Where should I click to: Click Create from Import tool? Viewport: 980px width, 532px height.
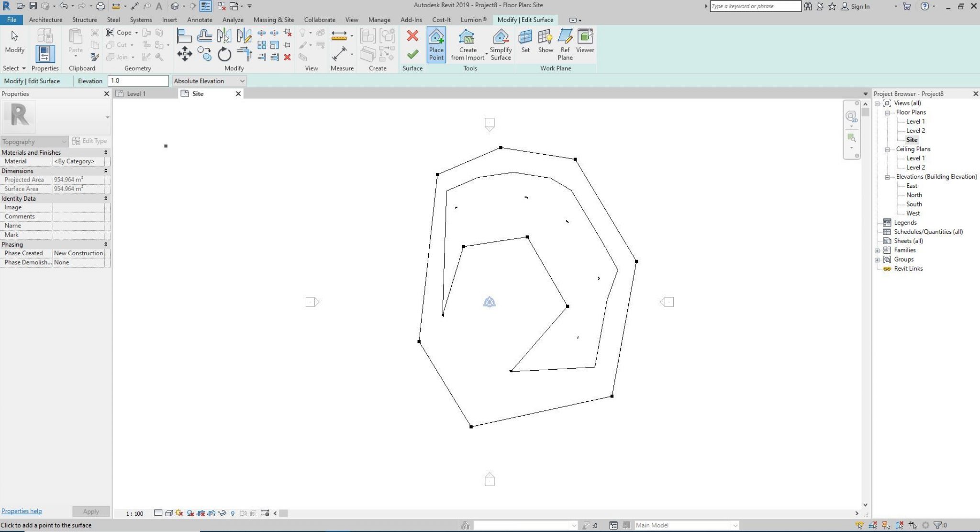pyautogui.click(x=467, y=45)
